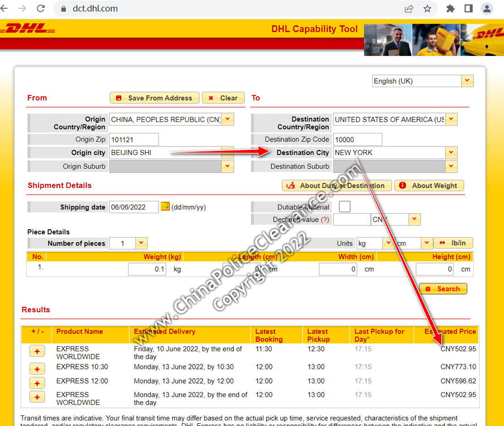Click the Origin Zip input field
The height and width of the screenshot is (426, 504).
pos(134,140)
